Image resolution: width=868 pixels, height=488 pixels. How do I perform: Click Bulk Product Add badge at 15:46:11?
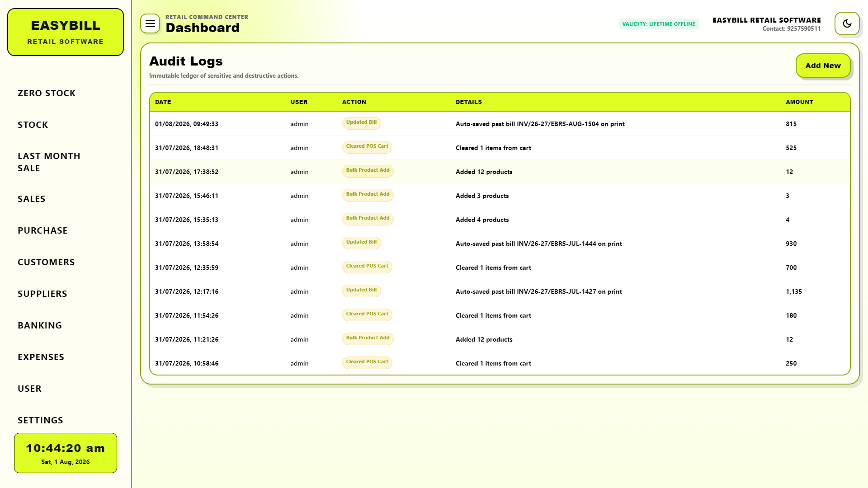click(x=368, y=195)
